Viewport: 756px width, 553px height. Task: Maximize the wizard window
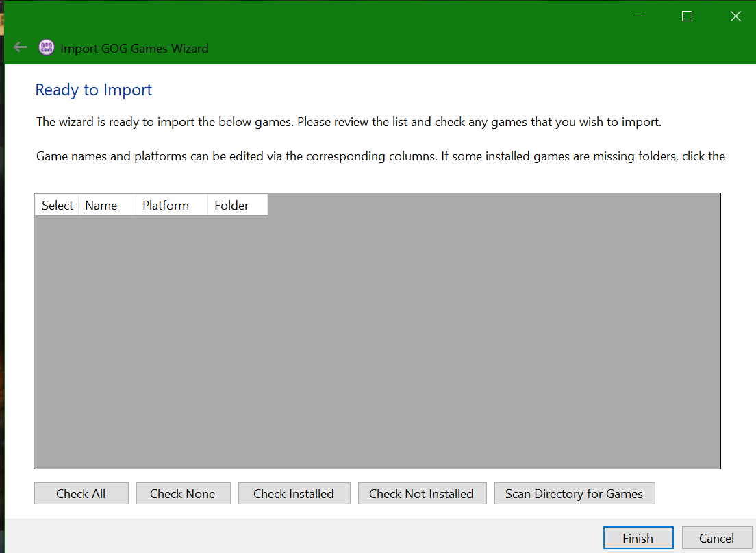(x=687, y=16)
